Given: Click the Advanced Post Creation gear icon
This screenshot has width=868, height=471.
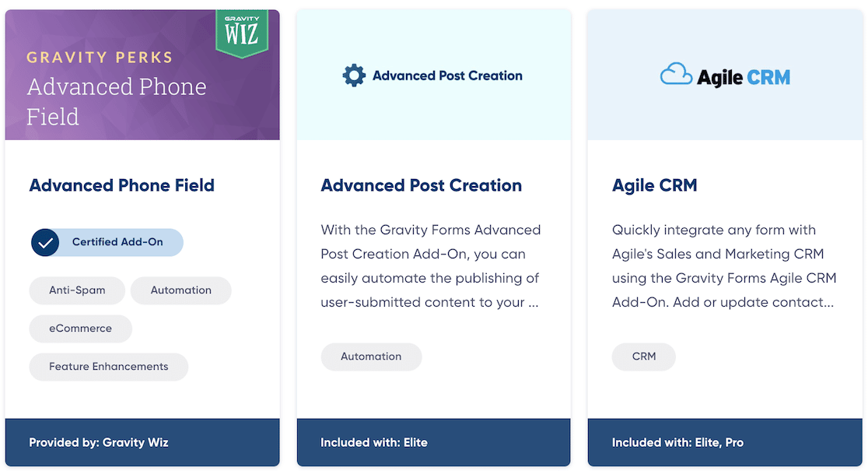Looking at the screenshot, I should point(354,76).
